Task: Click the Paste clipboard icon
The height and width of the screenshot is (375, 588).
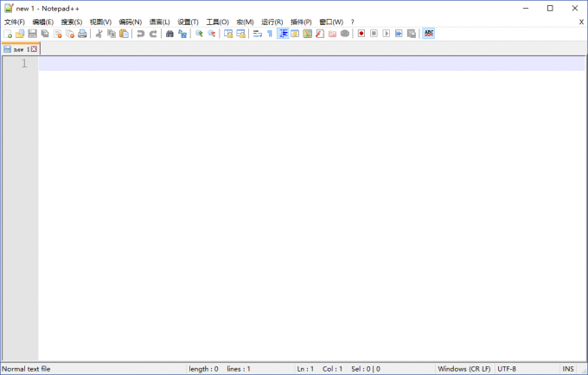Action: [x=125, y=34]
